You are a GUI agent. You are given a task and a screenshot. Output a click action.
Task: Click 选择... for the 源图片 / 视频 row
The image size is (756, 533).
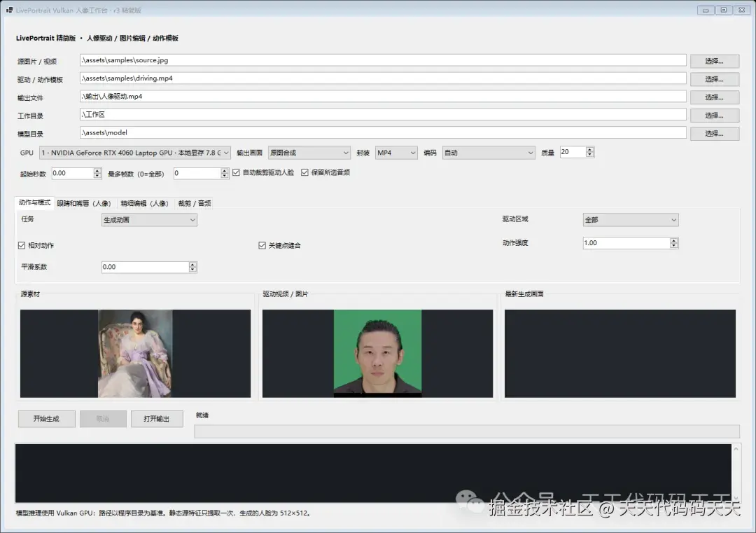715,61
